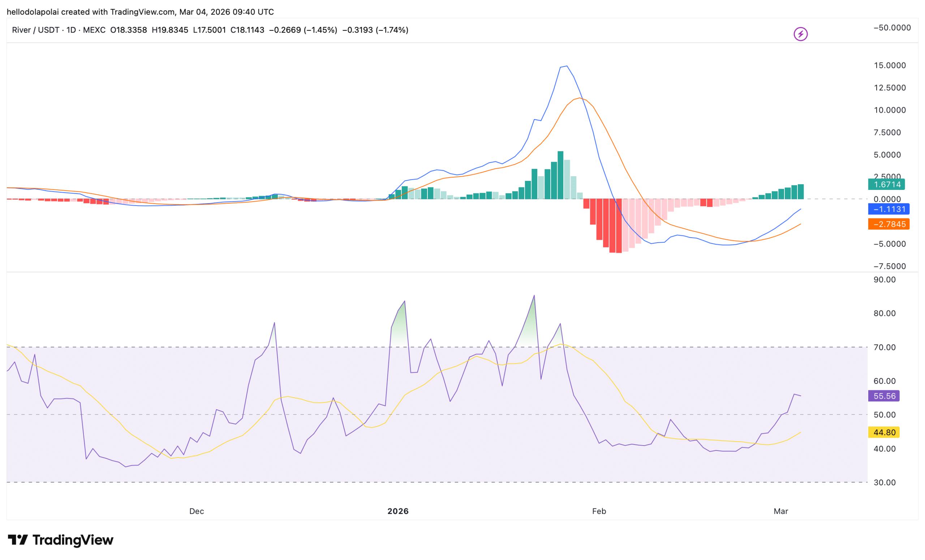Viewport: 925px width, 560px height.
Task: Click the Feb label on the time axis
Action: tap(598, 511)
